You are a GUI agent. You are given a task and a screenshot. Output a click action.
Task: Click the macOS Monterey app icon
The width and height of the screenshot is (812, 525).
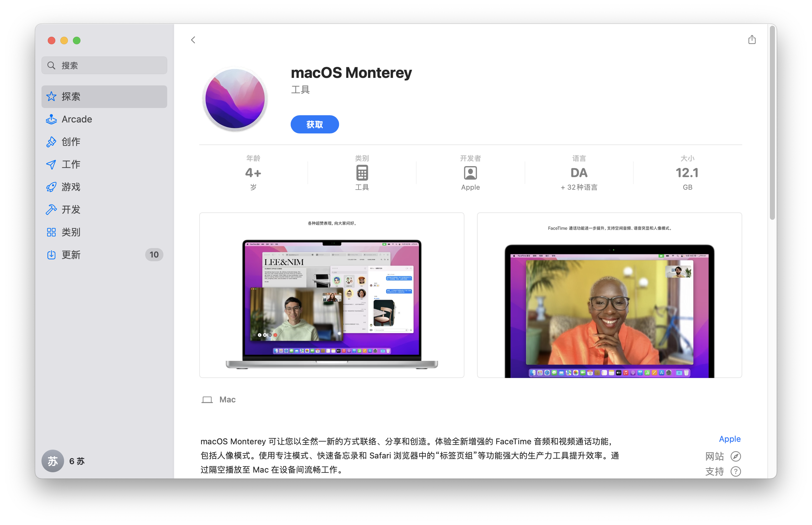point(235,99)
